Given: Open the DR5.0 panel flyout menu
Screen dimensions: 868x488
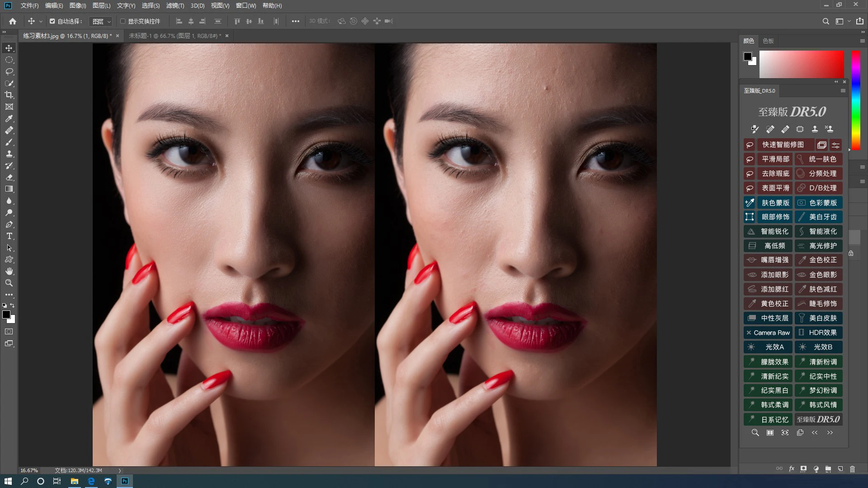Looking at the screenshot, I should [843, 91].
